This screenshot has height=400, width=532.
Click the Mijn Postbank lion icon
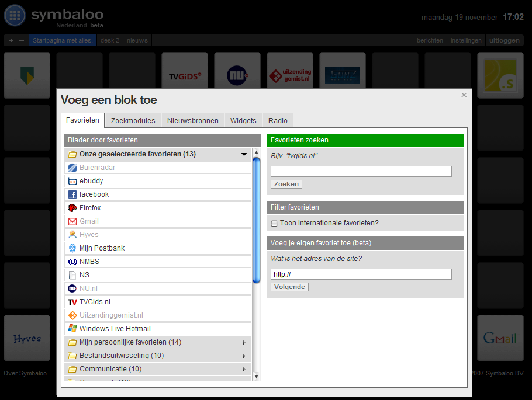(x=72, y=248)
